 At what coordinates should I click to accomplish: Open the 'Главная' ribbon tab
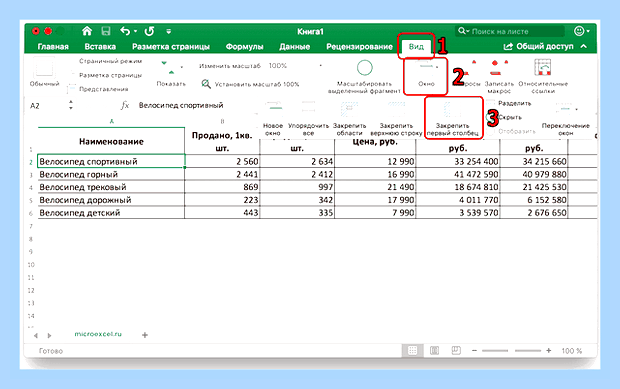[53, 47]
